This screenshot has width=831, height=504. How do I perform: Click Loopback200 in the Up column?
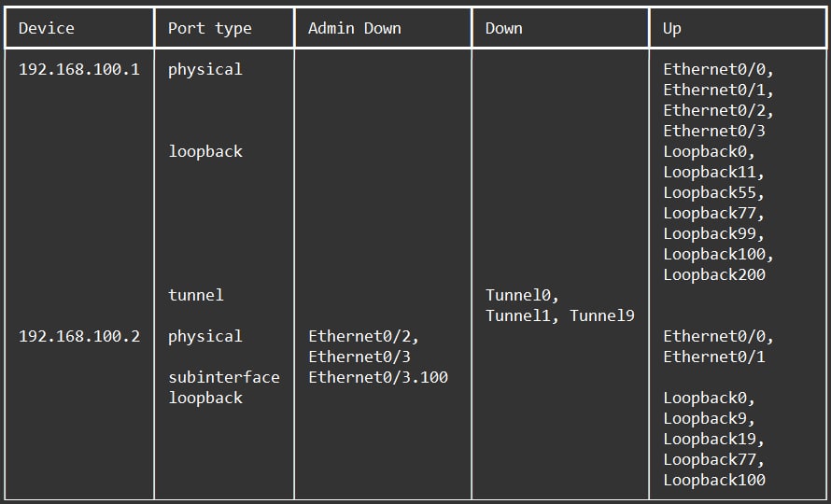[714, 275]
